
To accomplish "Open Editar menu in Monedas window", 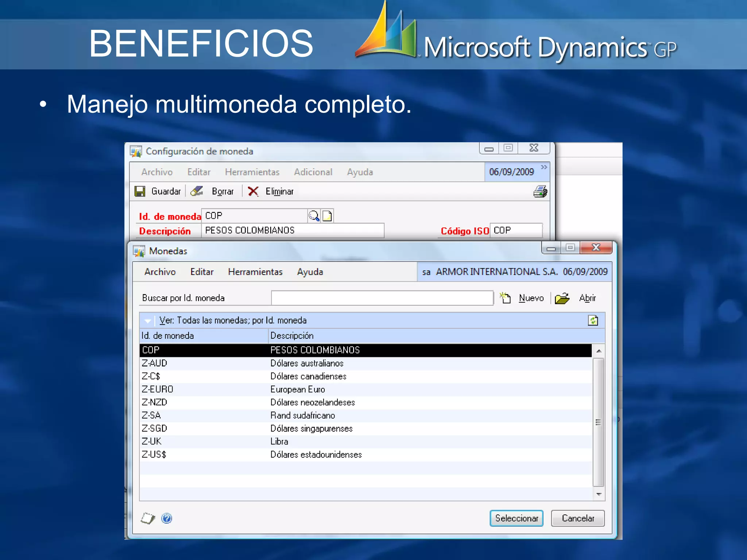I will 202,272.
